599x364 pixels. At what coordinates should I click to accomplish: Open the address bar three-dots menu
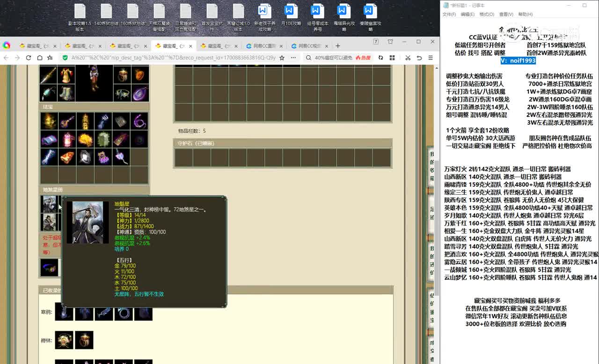pyautogui.click(x=293, y=58)
